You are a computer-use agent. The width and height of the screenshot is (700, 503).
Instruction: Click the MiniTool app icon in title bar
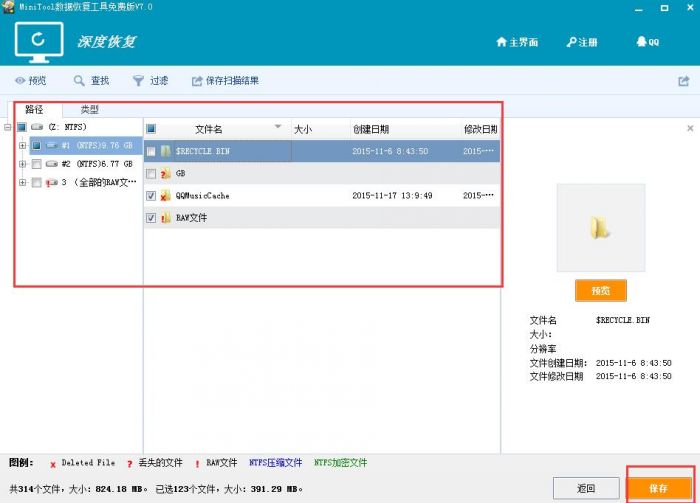click(x=8, y=7)
